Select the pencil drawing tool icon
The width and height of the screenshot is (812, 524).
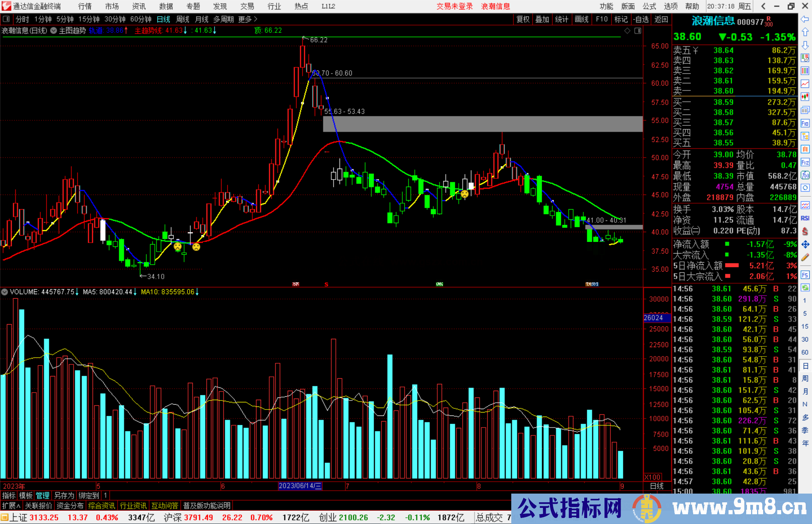pos(805,258)
